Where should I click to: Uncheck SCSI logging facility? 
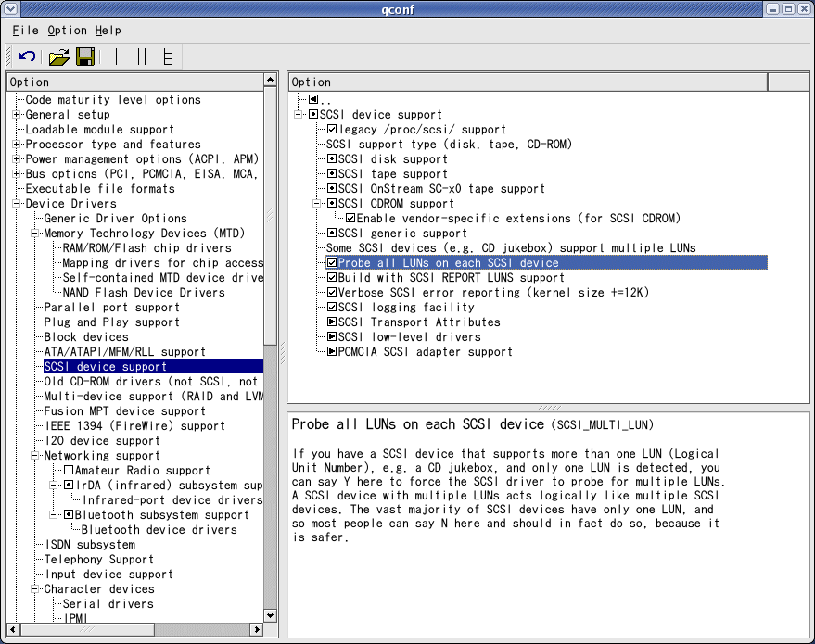tap(332, 307)
